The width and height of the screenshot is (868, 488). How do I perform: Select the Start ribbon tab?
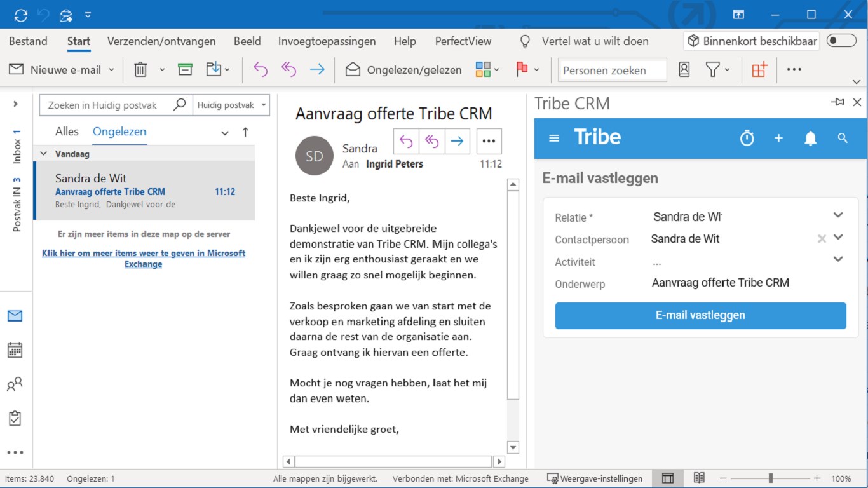(x=79, y=41)
